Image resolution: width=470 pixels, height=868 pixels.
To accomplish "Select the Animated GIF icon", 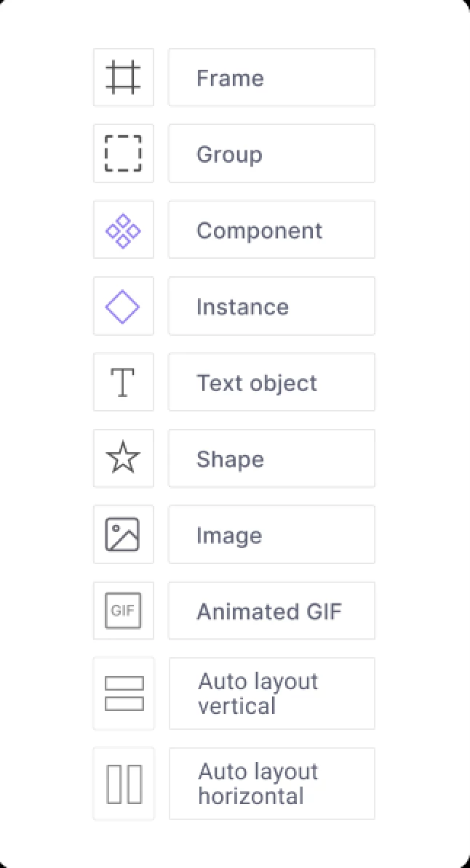I will [x=123, y=611].
